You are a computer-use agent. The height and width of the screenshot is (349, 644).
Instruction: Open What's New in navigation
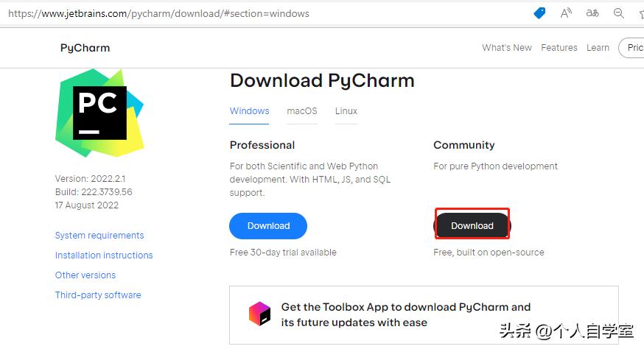(507, 48)
